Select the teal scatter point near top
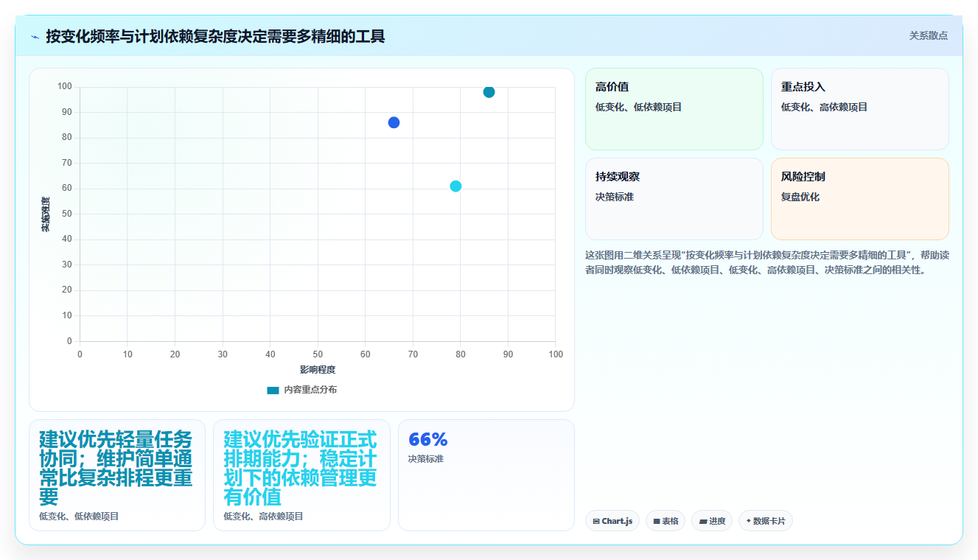 [489, 92]
